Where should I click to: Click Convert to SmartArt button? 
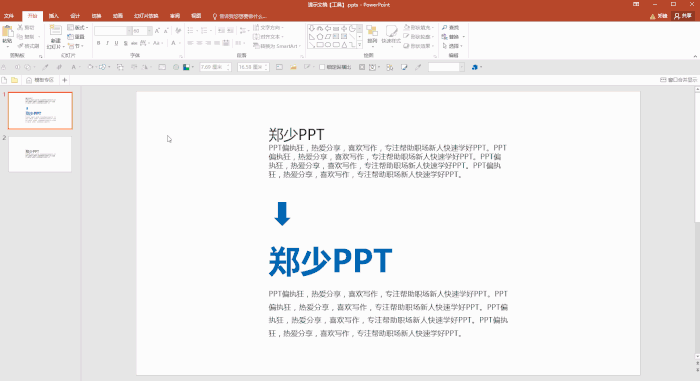pos(277,46)
